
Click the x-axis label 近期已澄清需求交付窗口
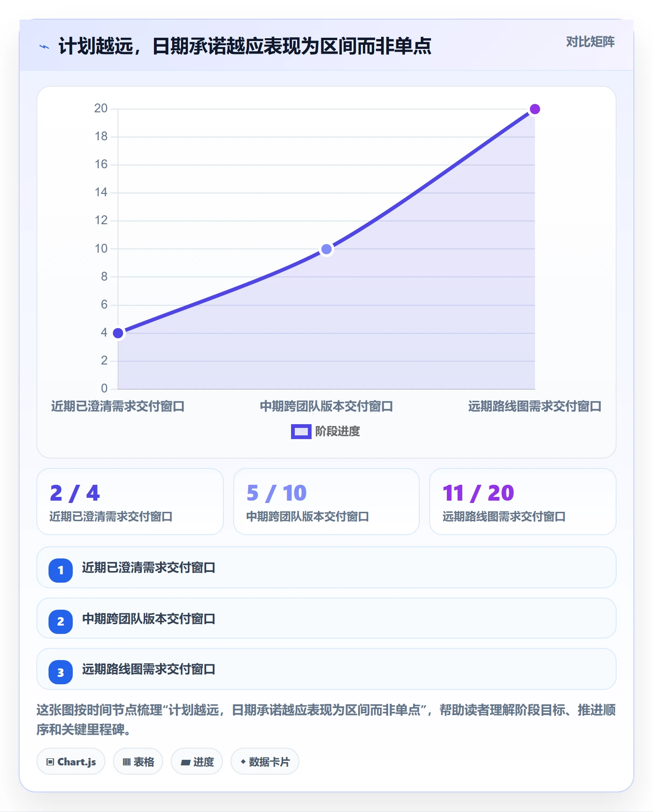(118, 406)
